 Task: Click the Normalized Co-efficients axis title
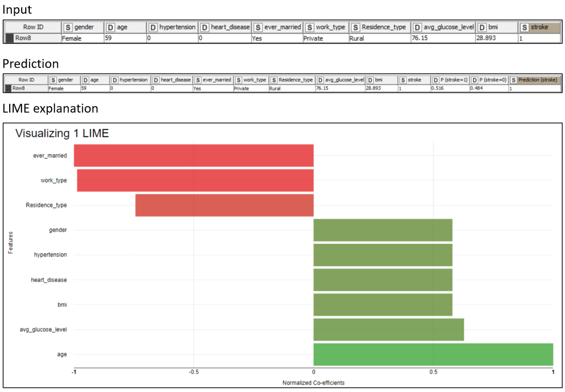[313, 383]
